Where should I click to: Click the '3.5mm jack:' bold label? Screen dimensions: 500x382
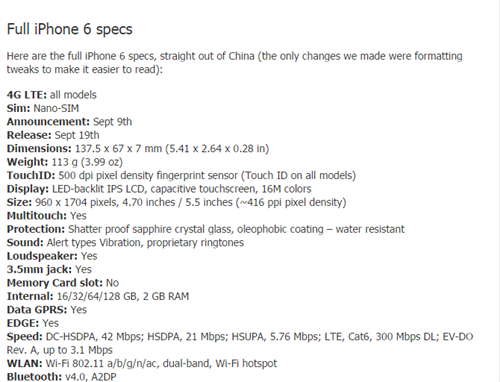point(39,269)
